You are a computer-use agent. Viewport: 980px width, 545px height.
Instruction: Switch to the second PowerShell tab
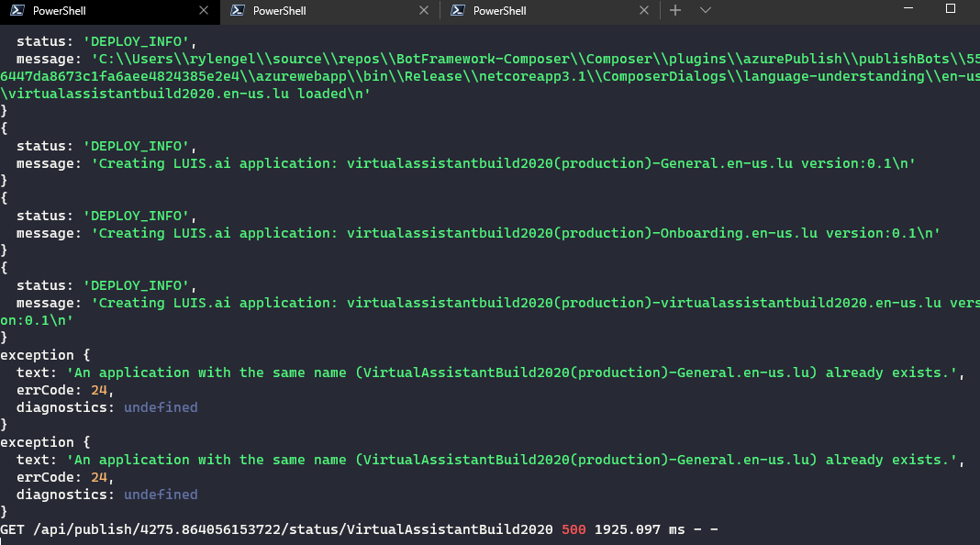330,11
